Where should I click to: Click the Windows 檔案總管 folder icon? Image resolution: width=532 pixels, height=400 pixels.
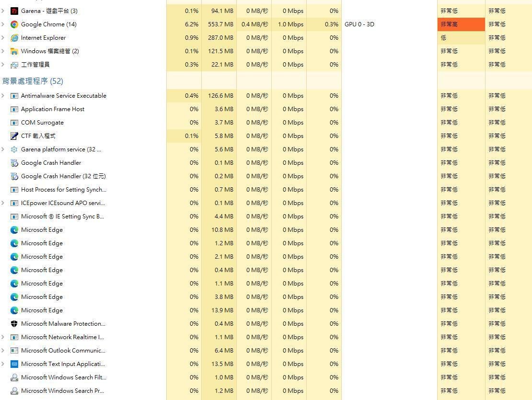(x=14, y=51)
